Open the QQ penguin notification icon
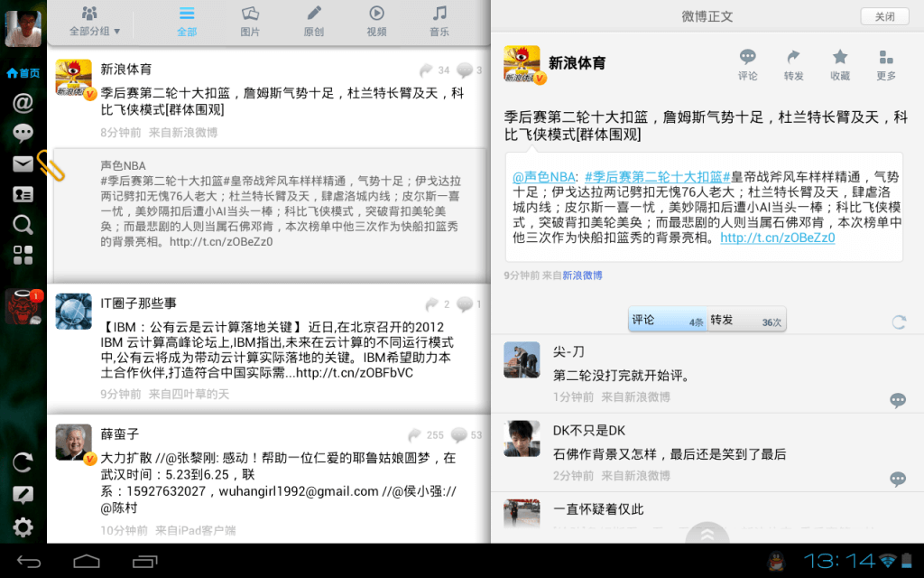 pyautogui.click(x=778, y=561)
